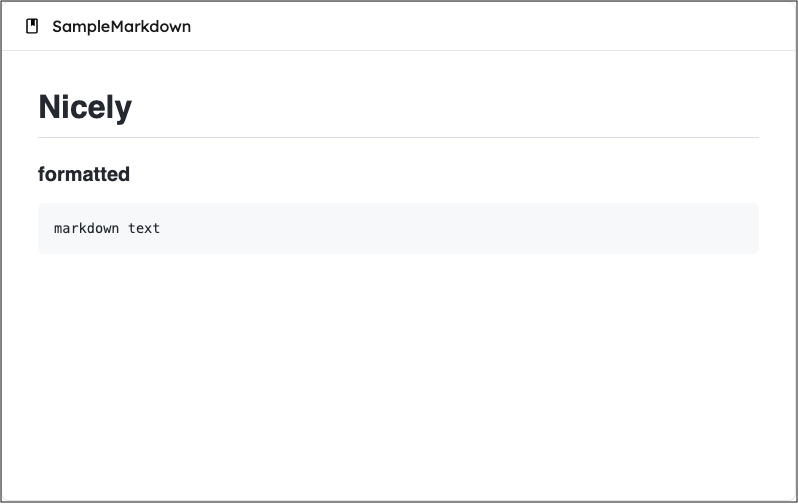Click the horizontal rule under the Nicely heading

point(398,137)
